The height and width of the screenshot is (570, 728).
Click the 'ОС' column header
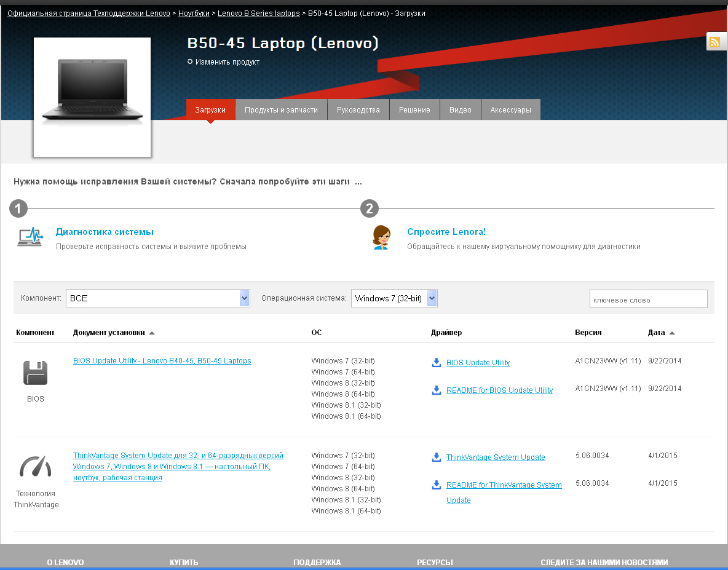[x=316, y=332]
